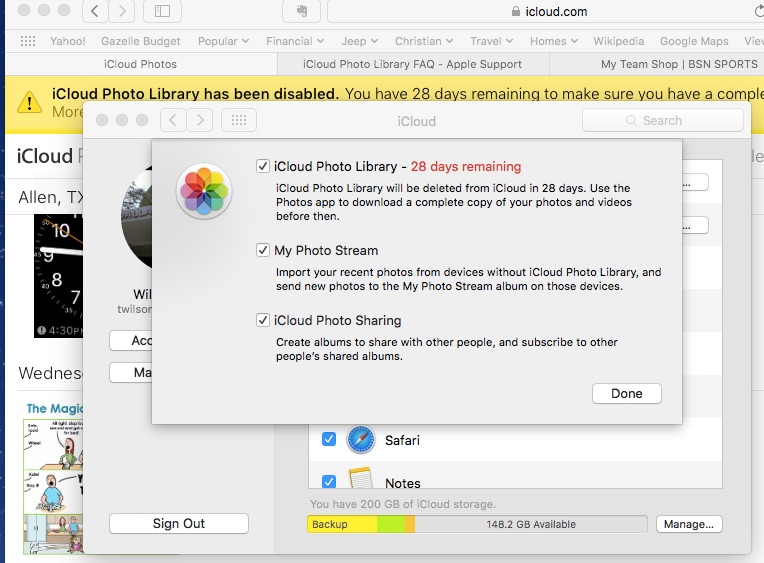This screenshot has width=764, height=563.
Task: Click the Notes notepad icon in list
Action: [x=361, y=479]
